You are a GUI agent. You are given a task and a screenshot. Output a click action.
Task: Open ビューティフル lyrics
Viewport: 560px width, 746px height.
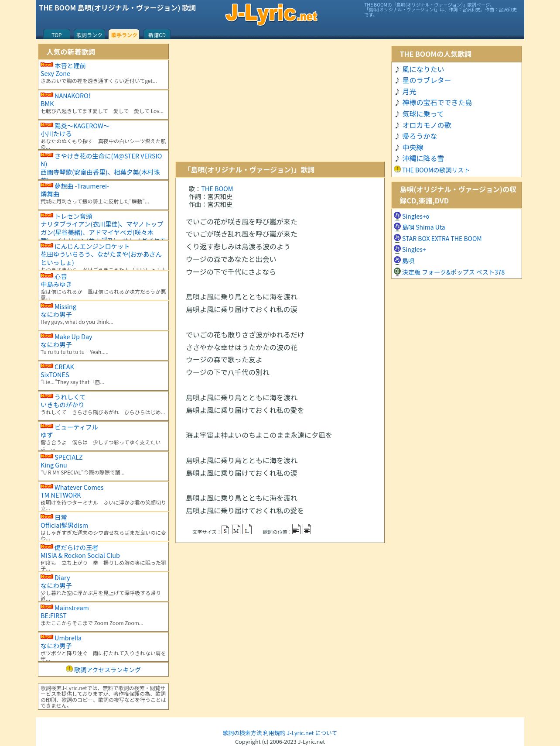coord(76,427)
